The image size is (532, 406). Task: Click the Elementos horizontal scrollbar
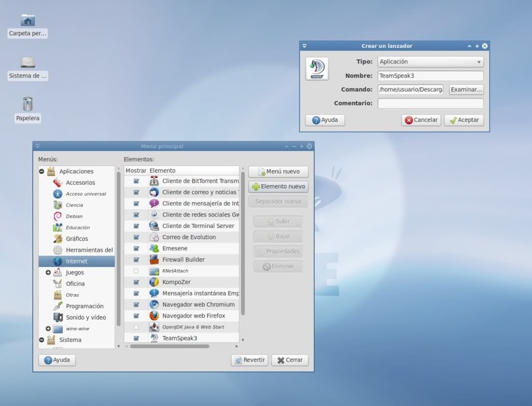(x=170, y=346)
